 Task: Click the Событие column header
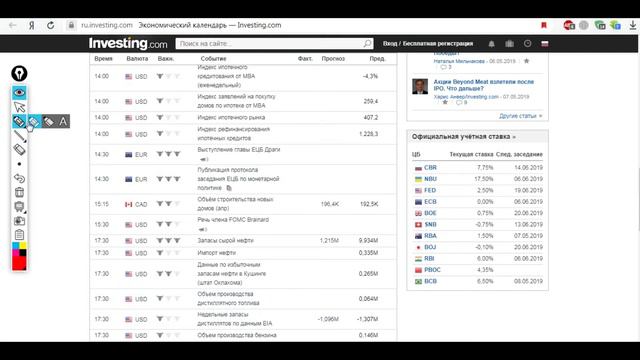213,59
